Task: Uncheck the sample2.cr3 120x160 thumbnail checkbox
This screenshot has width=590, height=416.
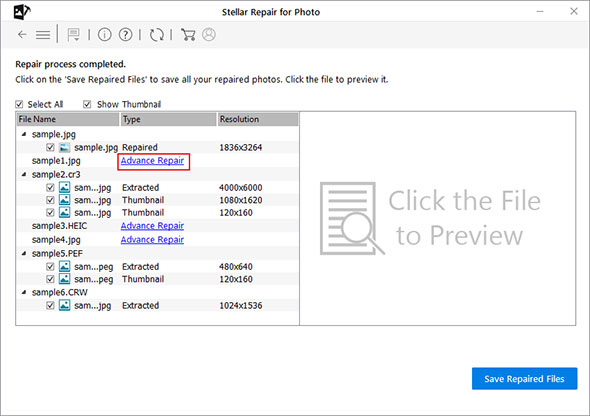Action: click(50, 213)
